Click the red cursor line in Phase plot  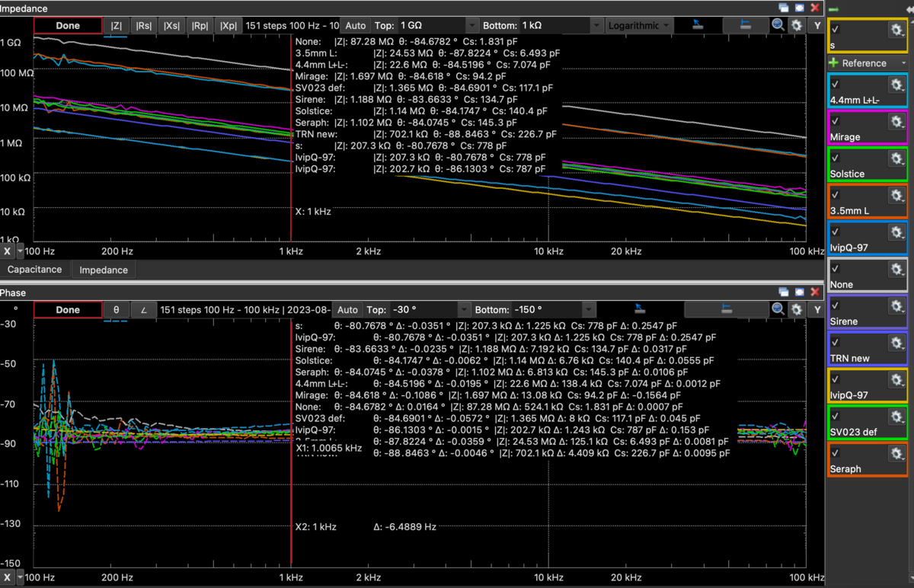(x=291, y=442)
